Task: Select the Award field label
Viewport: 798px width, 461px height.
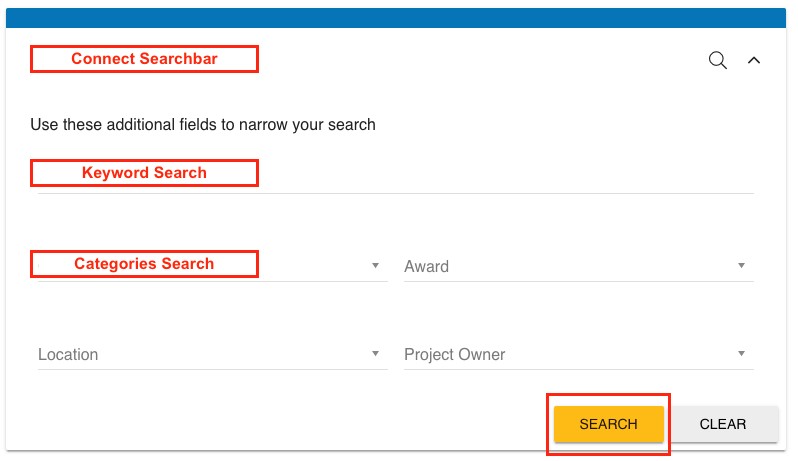Action: pos(426,267)
